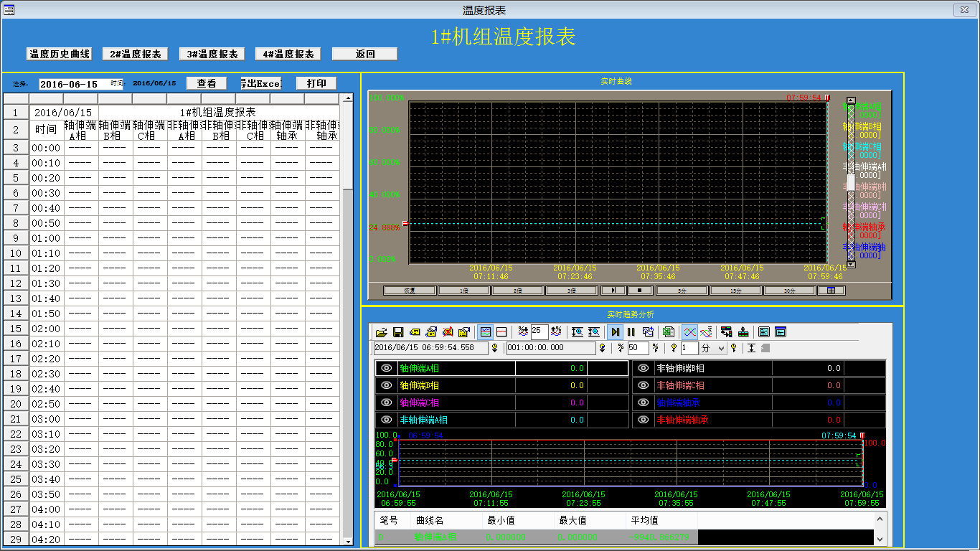Click the dark hierarchy/network icon
The width and height of the screenshot is (980, 551).
(x=743, y=332)
